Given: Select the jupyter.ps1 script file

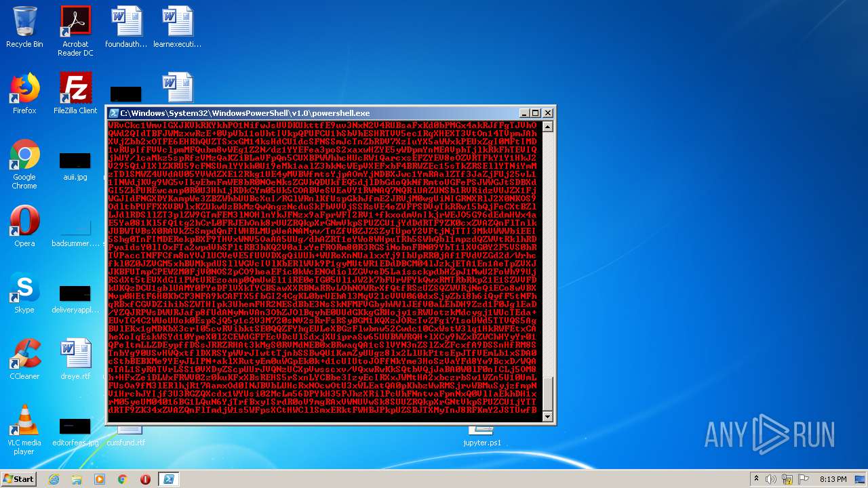Looking at the screenshot, I should 482,435.
